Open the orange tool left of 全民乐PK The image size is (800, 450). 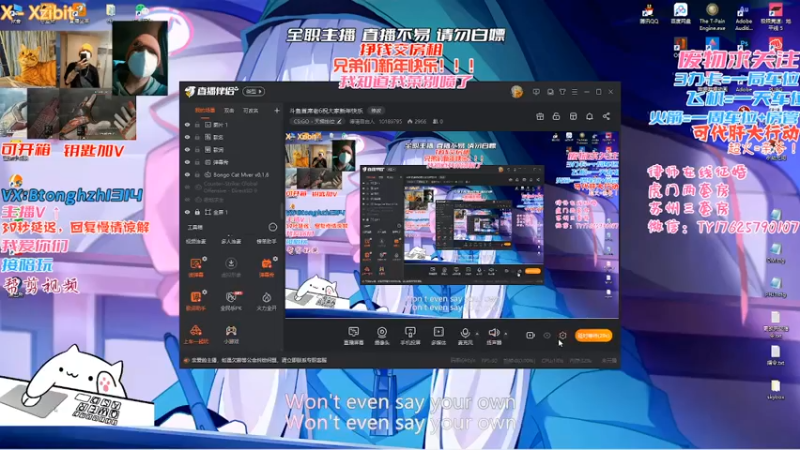(196, 301)
